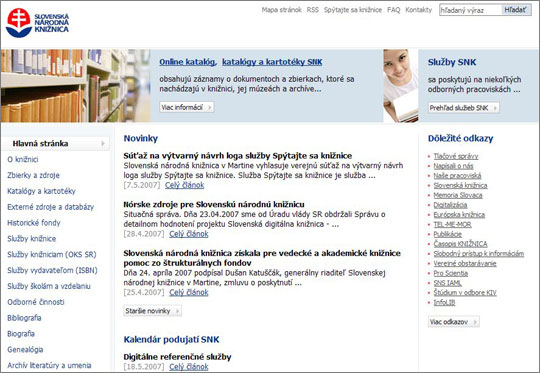This screenshot has height=373, width=540.
Task: Open Bibliografia sidebar item
Action: point(24,318)
